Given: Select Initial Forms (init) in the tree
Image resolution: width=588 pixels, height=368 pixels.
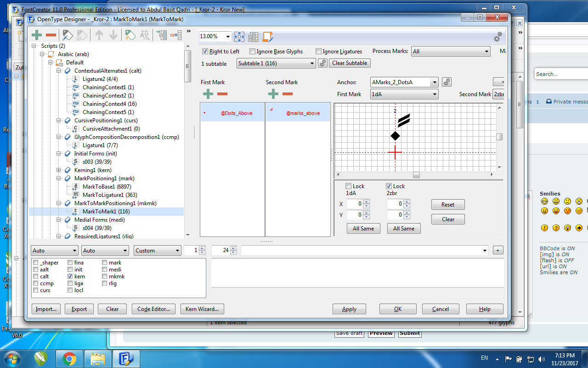Looking at the screenshot, I should (x=96, y=154).
